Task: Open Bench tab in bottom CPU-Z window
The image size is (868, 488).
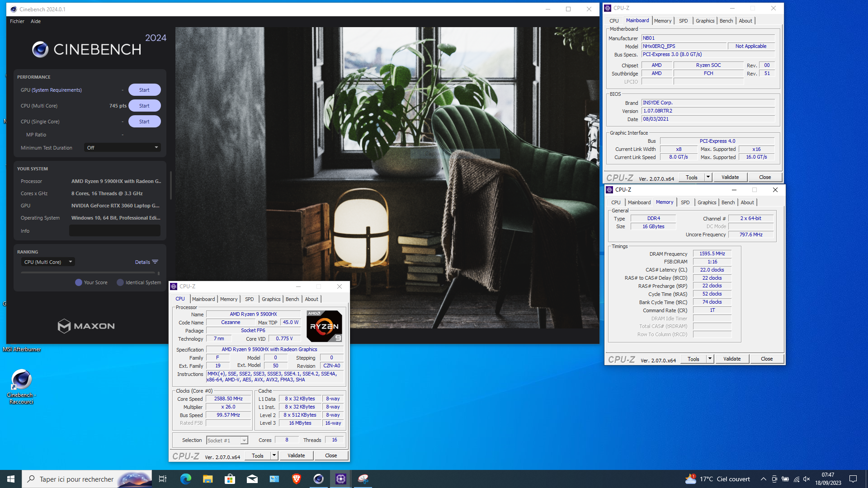Action: (292, 299)
